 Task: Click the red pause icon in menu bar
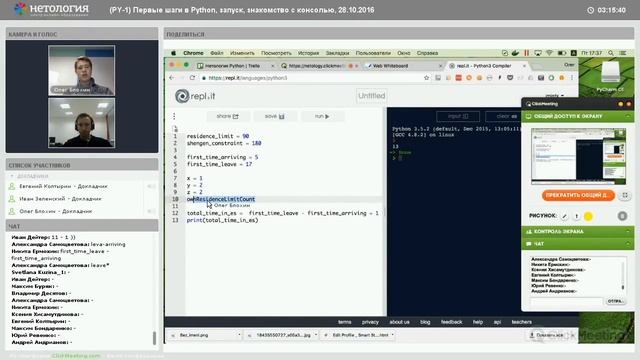(527, 53)
